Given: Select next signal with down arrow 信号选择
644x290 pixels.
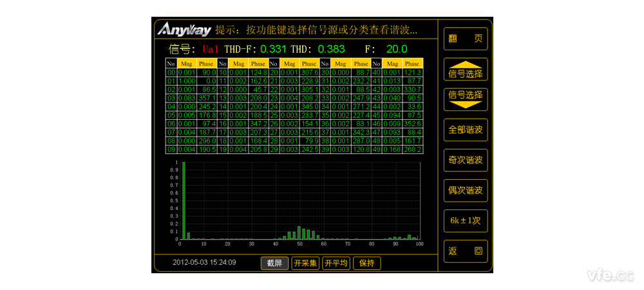Looking at the screenshot, I should (x=465, y=99).
